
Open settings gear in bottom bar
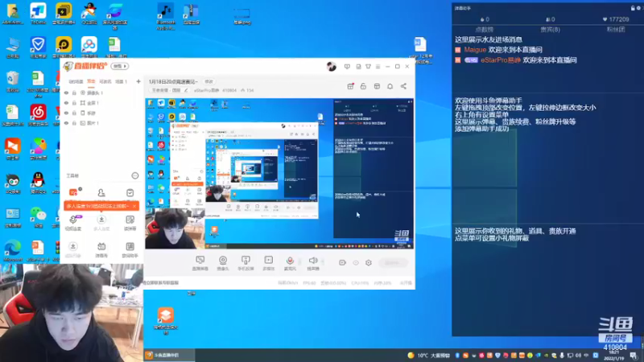pyautogui.click(x=369, y=263)
